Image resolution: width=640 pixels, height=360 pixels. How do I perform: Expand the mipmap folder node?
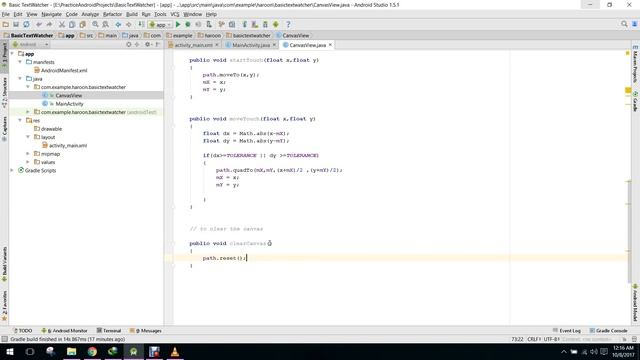coord(28,154)
